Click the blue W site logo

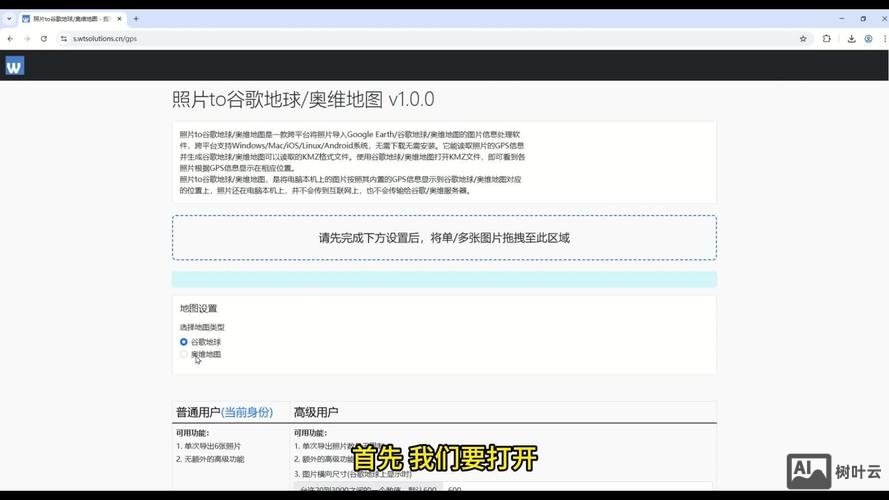(x=15, y=66)
